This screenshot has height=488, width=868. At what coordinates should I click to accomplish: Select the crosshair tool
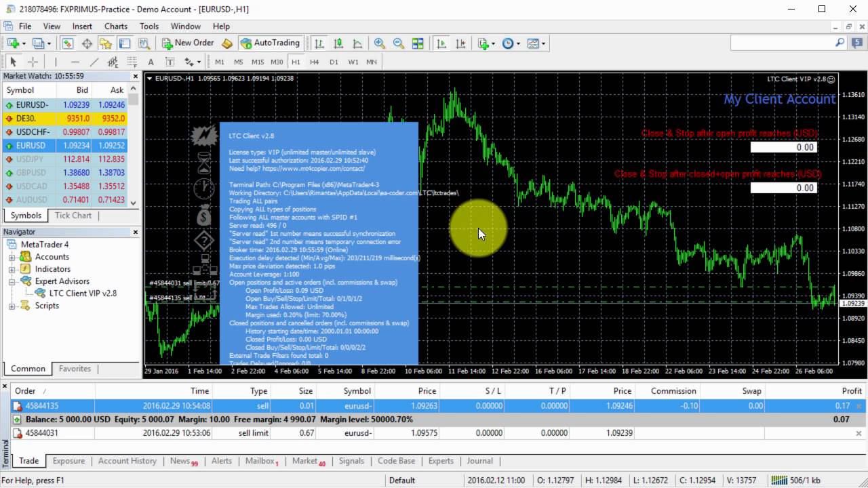(x=32, y=62)
